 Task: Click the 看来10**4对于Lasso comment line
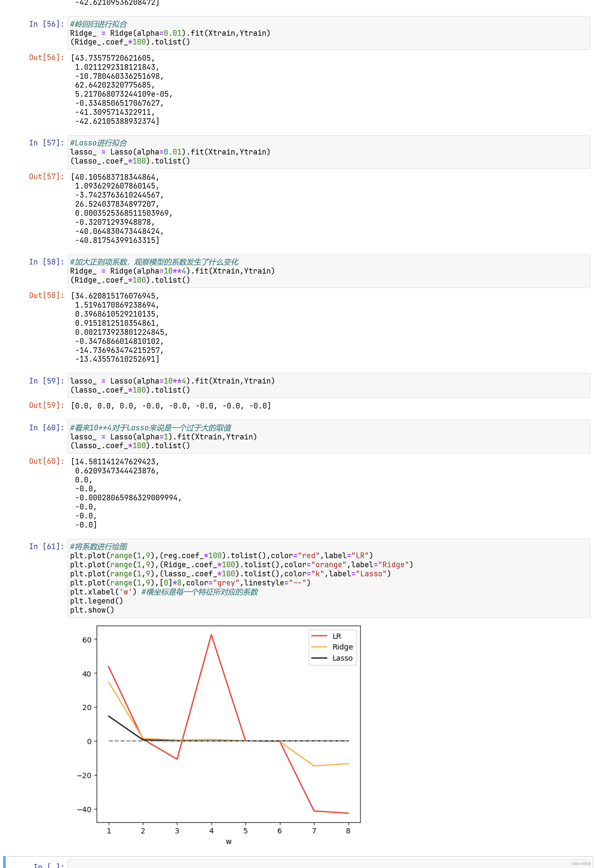pos(150,428)
